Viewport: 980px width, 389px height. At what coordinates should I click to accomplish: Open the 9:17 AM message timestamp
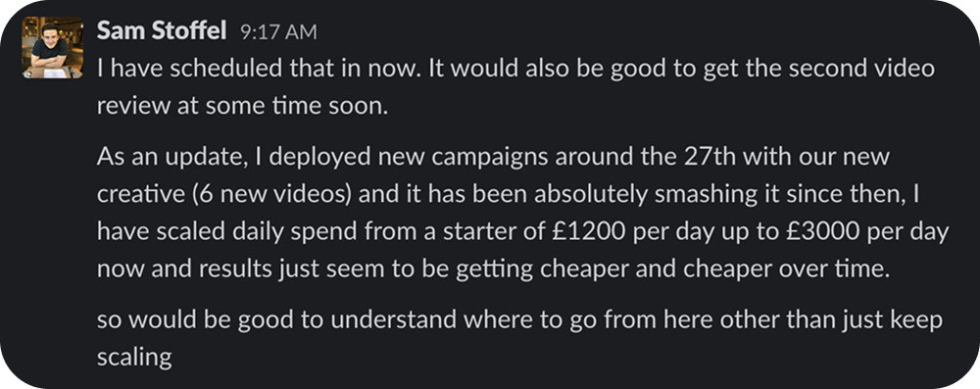tap(278, 32)
